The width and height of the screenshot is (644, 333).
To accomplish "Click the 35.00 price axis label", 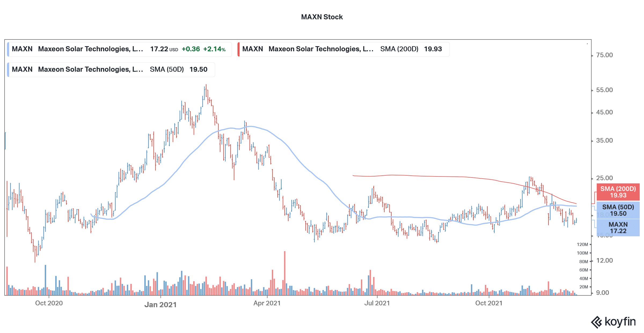I will tap(605, 140).
